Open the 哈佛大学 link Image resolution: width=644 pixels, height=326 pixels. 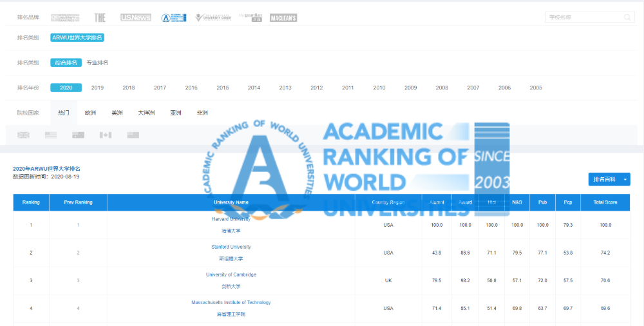click(230, 231)
